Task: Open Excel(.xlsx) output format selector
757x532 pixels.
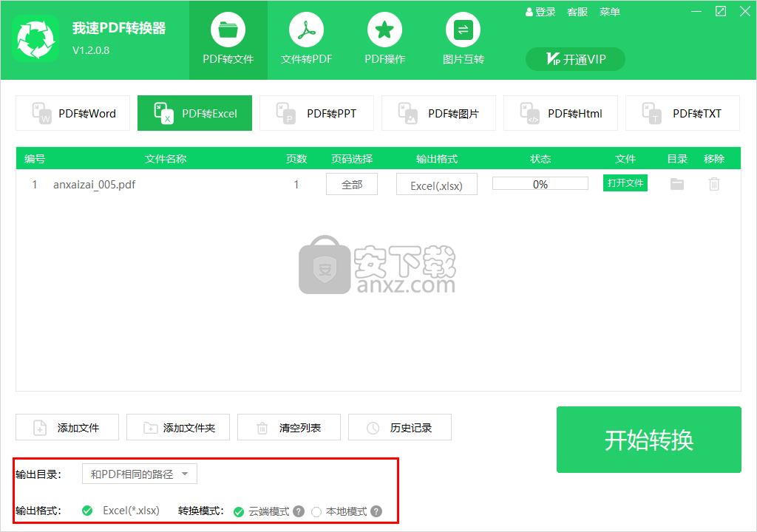Action: [437, 185]
